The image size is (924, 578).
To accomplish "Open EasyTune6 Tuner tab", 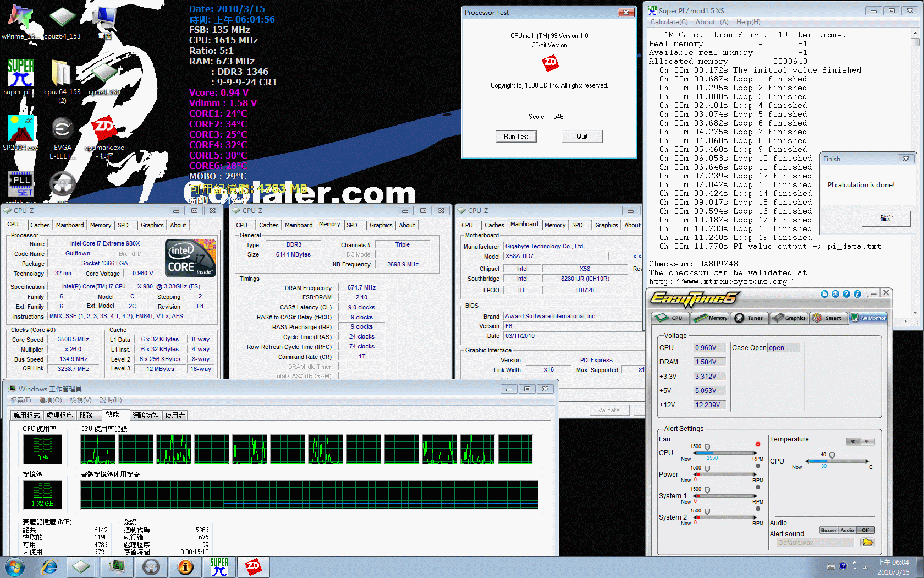I will (x=750, y=318).
